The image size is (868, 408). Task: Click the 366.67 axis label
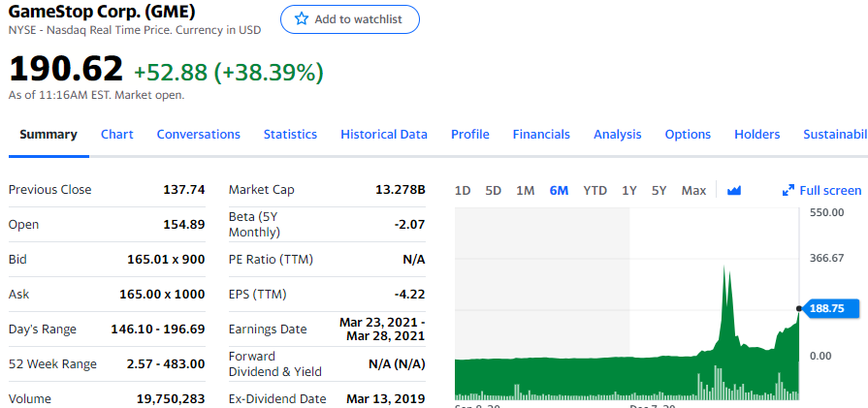click(x=826, y=258)
